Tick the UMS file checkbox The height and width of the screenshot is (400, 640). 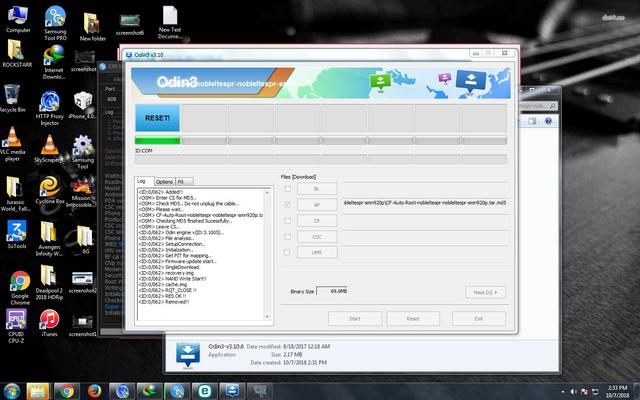288,252
